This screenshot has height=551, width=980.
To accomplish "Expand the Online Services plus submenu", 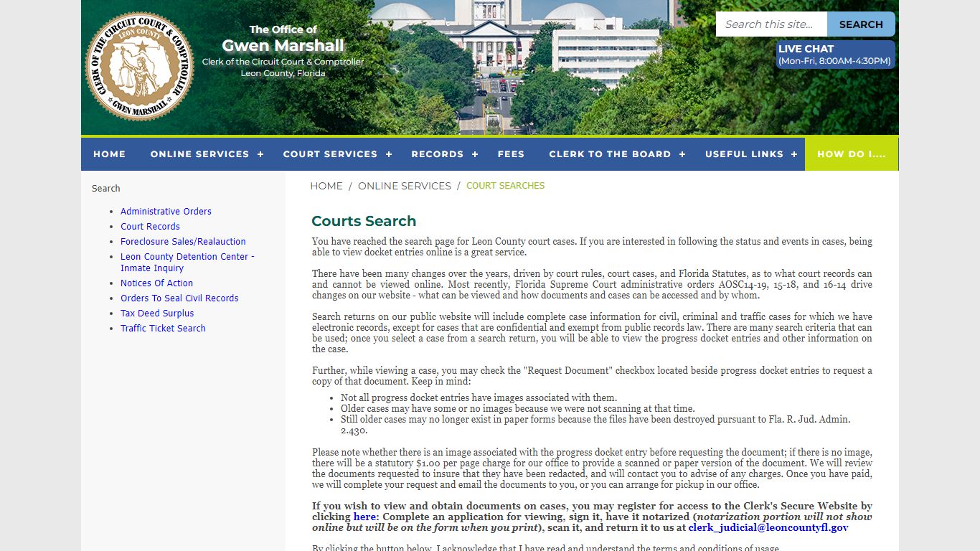I will coord(260,154).
